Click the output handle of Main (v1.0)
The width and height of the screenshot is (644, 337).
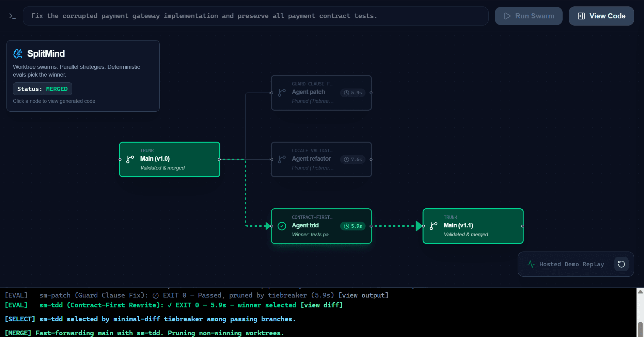tap(219, 159)
